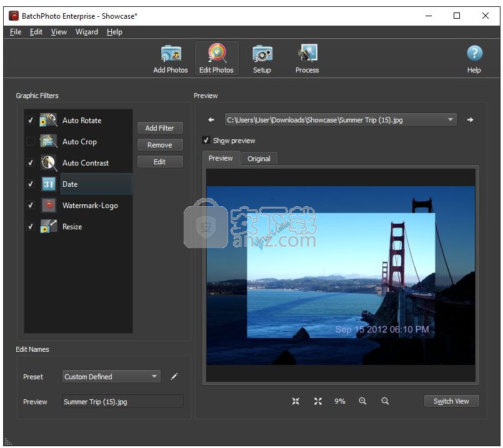Open the View menu
The image size is (503, 448).
[59, 32]
